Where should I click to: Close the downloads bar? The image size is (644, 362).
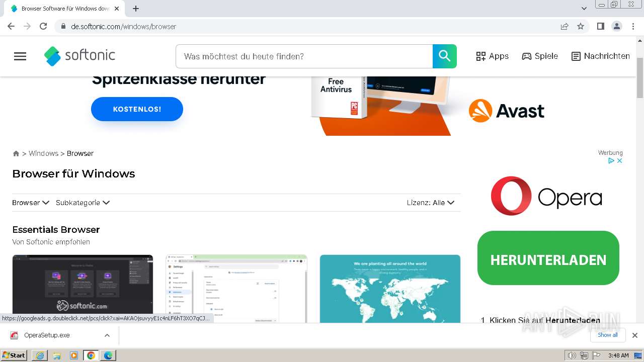pos(635,335)
